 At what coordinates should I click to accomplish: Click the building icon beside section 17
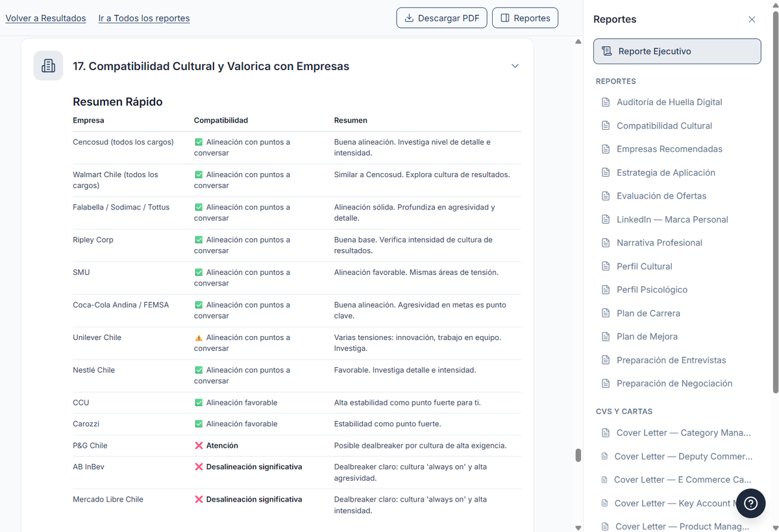point(48,66)
